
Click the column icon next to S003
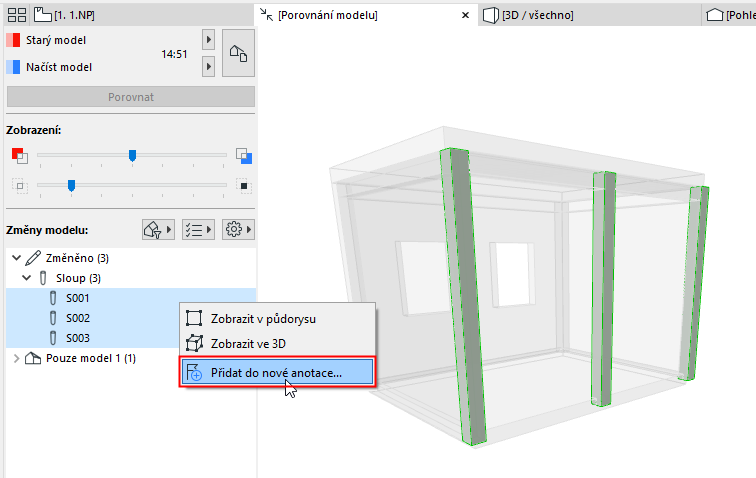pos(53,338)
